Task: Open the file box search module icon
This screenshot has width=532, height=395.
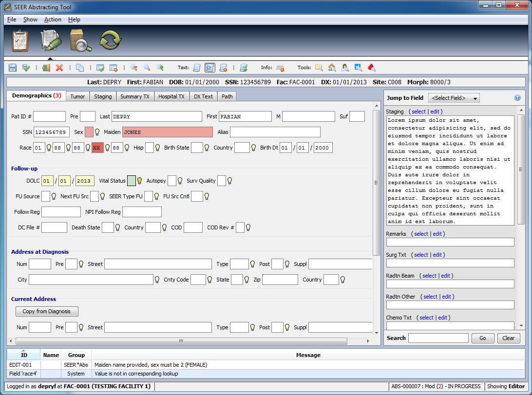Action: (x=80, y=41)
